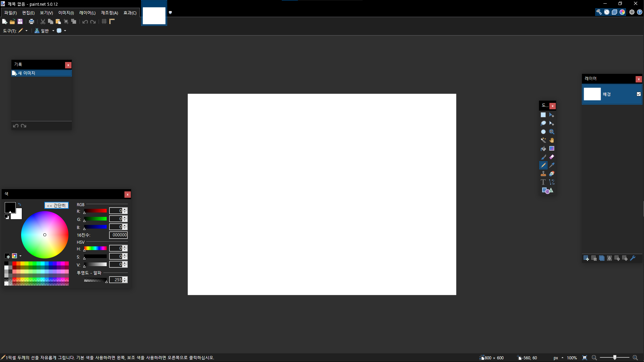Screen dimensions: 644x362
Task: Toggle the rulers icon in toolbar
Action: [112, 21]
